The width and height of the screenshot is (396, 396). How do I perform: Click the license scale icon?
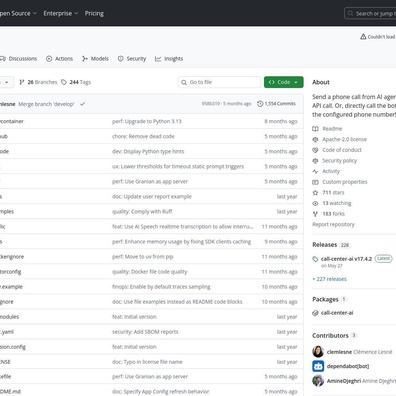[x=315, y=139]
